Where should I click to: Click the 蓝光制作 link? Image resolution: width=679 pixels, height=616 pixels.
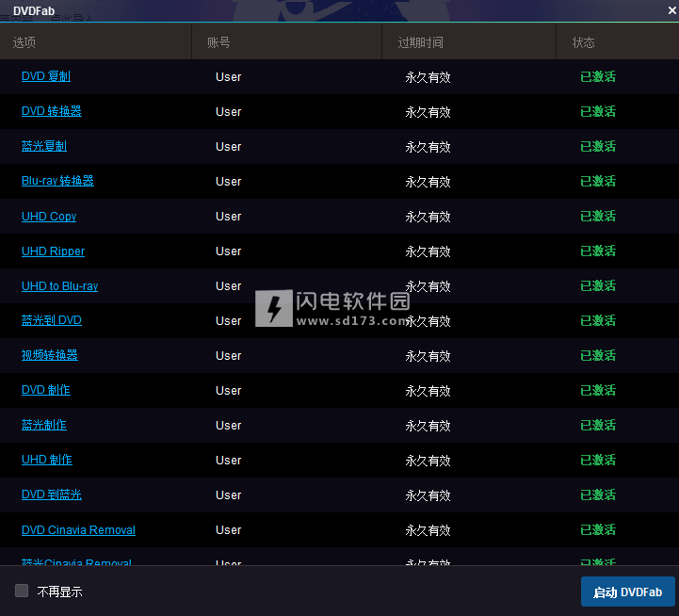click(x=44, y=425)
